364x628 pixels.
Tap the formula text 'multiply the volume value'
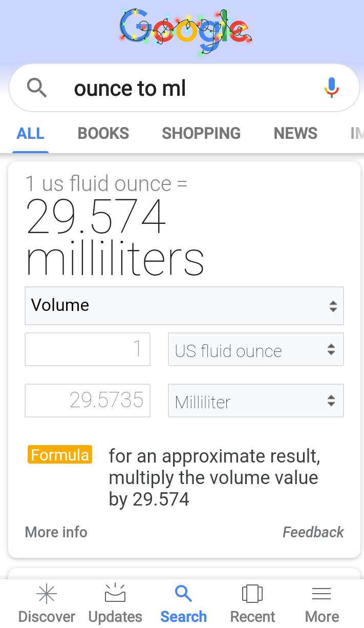point(213,478)
